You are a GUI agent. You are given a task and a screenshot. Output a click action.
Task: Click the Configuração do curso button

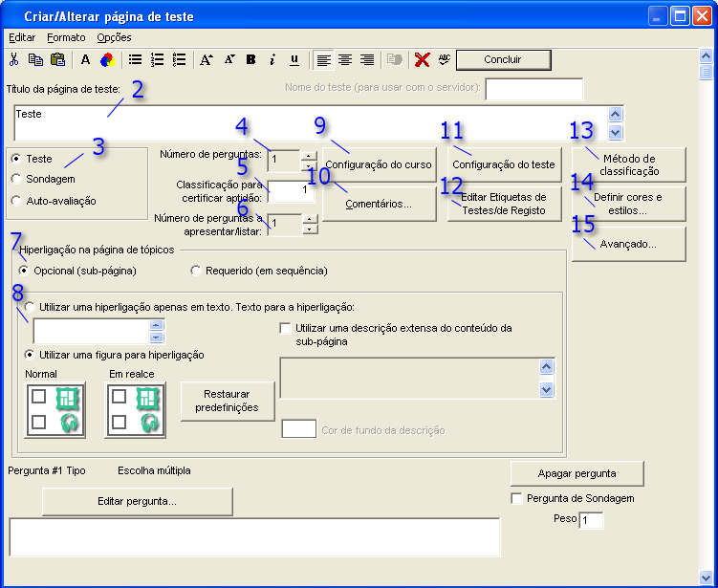[x=379, y=164]
